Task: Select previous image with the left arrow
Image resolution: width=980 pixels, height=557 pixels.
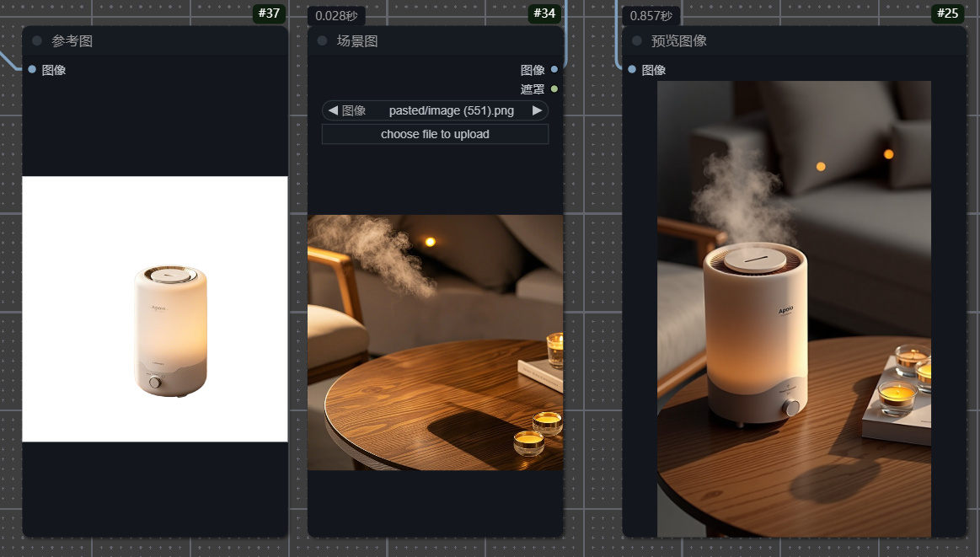Action: [333, 110]
